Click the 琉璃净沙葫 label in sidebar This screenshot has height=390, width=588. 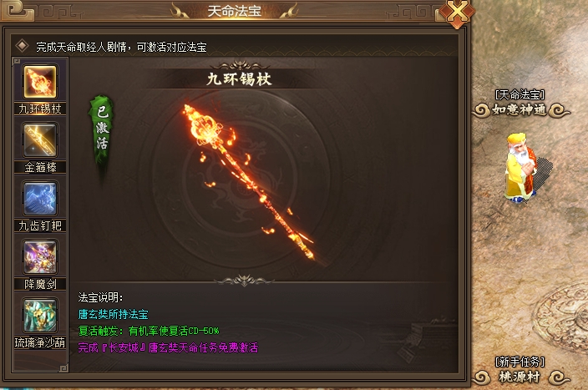click(40, 342)
